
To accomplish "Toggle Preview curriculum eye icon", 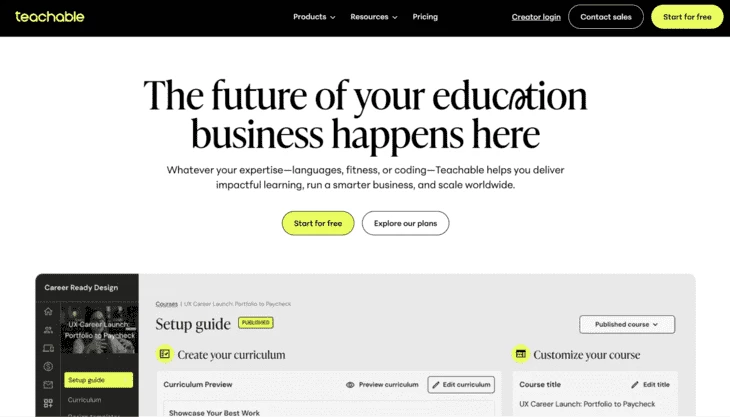I will pos(351,384).
